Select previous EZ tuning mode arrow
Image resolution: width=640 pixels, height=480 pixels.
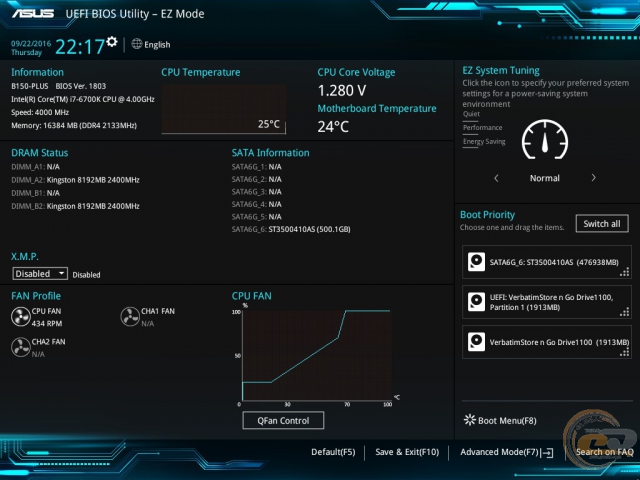pyautogui.click(x=496, y=178)
